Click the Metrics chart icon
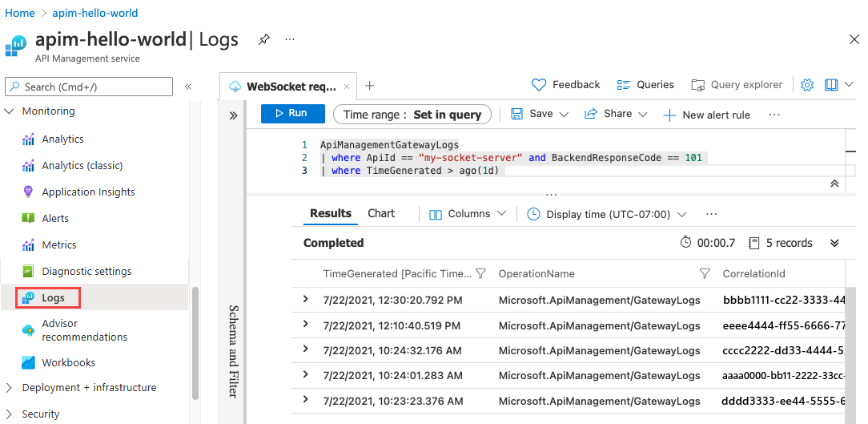868x424 pixels. point(28,245)
